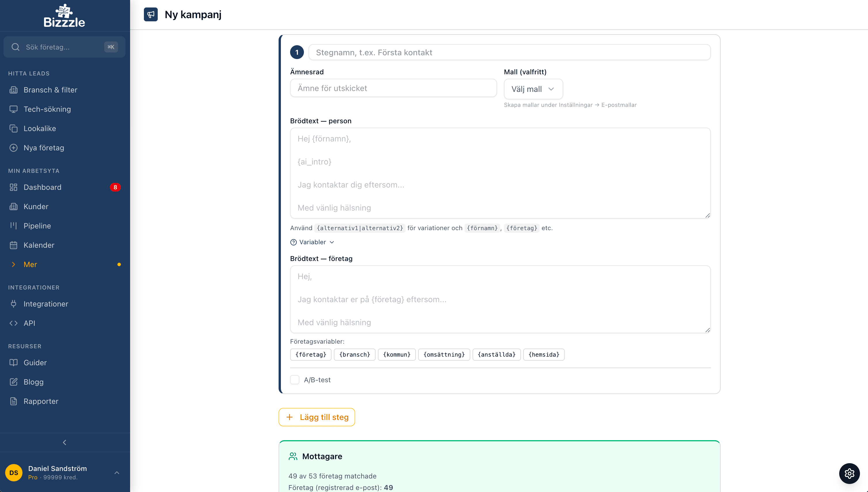This screenshot has height=492, width=868.
Task: Insert the {omsättning} variable chip
Action: (444, 355)
